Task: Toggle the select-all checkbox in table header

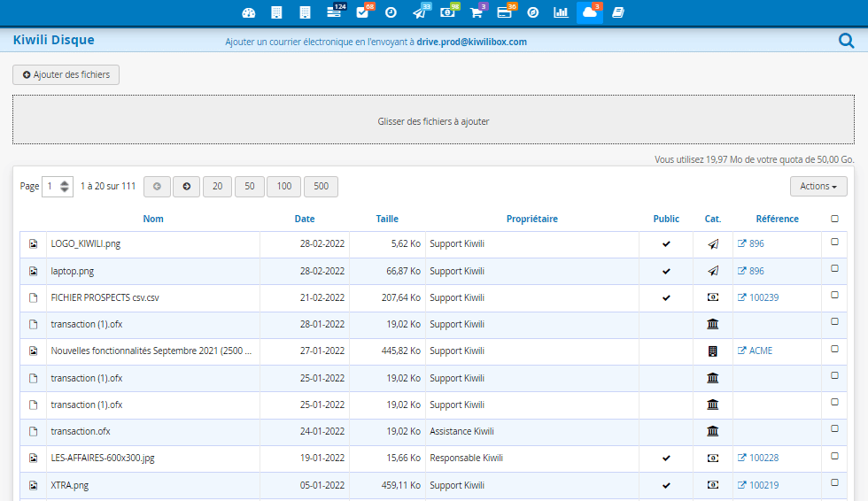Action: coord(834,219)
